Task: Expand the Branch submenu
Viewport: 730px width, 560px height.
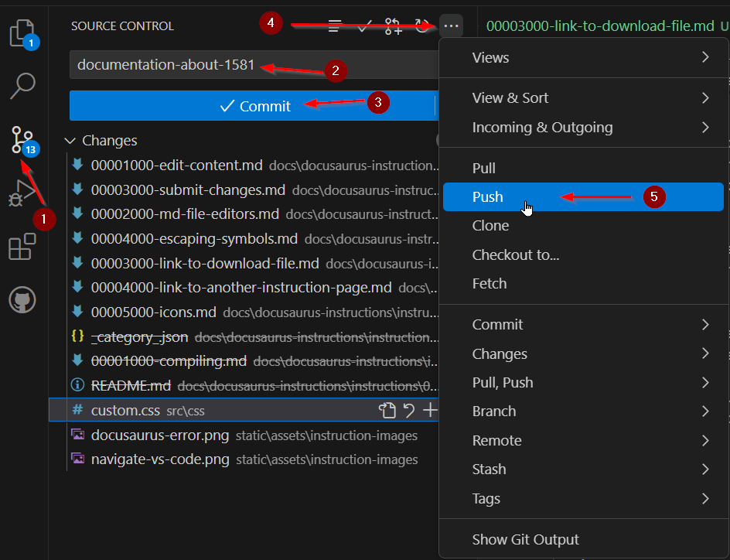Action: (584, 411)
